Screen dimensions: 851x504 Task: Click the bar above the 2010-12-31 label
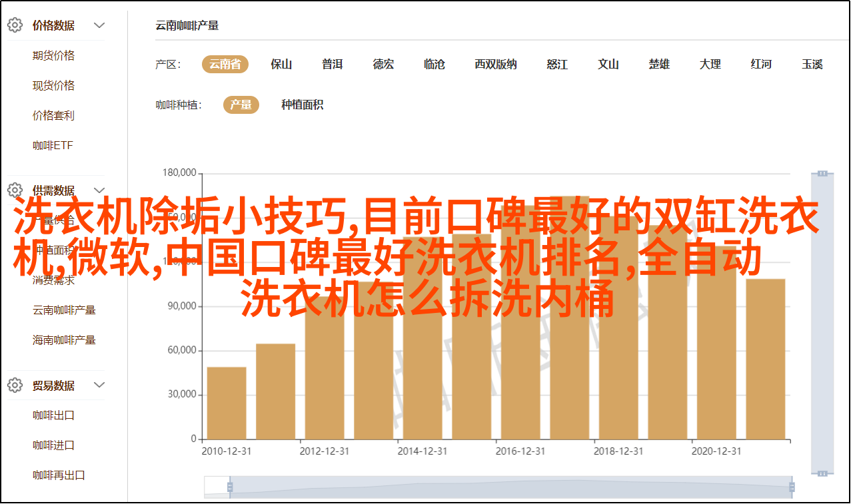click(227, 403)
